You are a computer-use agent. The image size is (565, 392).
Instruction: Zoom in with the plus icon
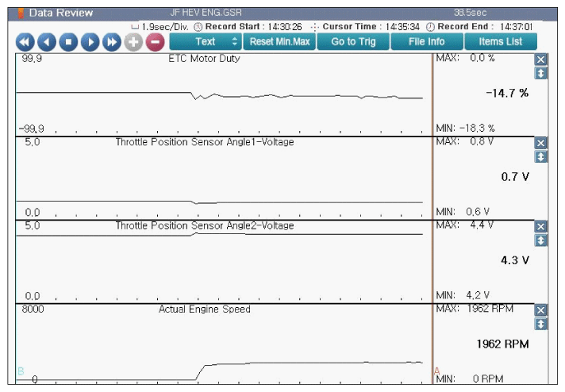point(133,41)
